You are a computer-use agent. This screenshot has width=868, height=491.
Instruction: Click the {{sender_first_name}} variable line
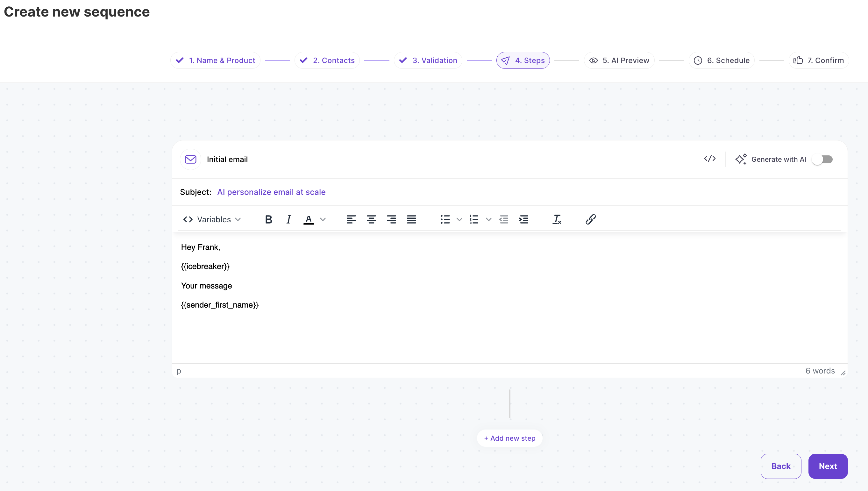tap(219, 305)
